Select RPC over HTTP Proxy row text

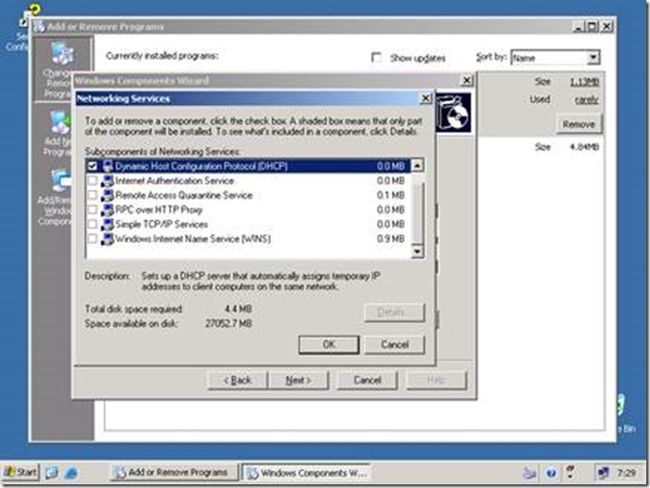[x=159, y=210]
